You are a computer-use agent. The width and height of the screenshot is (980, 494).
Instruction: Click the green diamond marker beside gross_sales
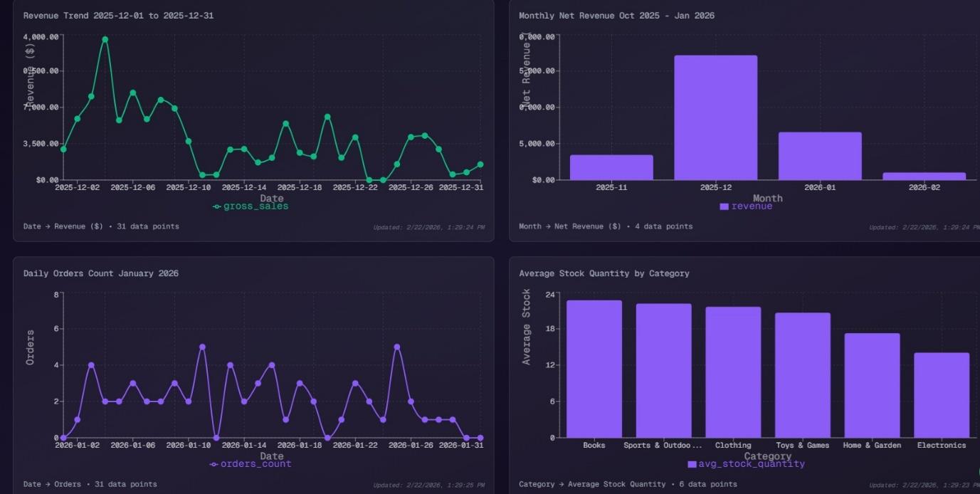(x=218, y=205)
